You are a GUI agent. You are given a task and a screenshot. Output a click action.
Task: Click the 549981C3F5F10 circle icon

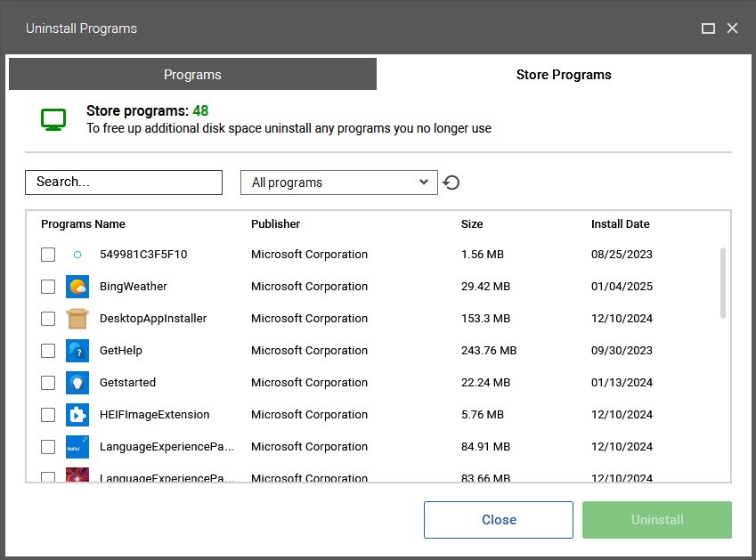click(x=77, y=255)
